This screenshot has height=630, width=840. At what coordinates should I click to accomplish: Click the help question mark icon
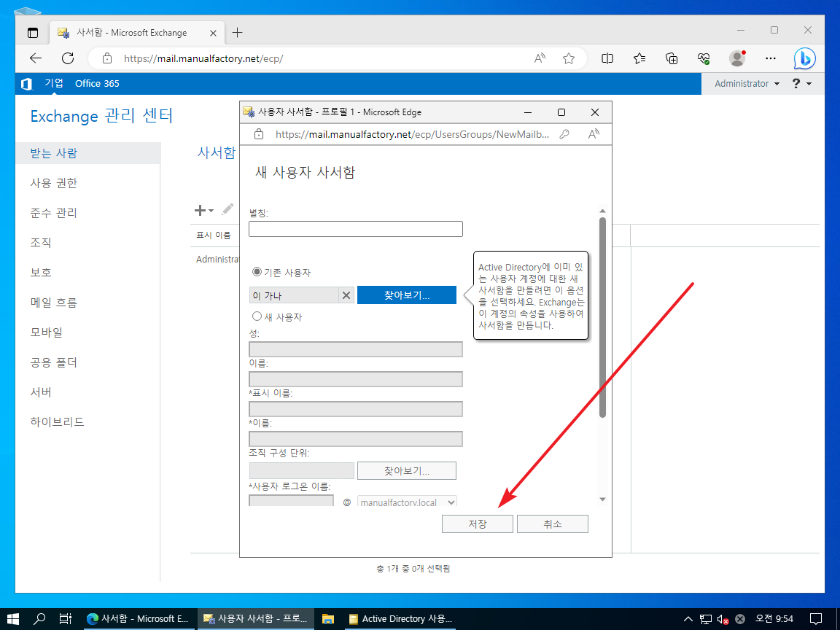point(796,84)
